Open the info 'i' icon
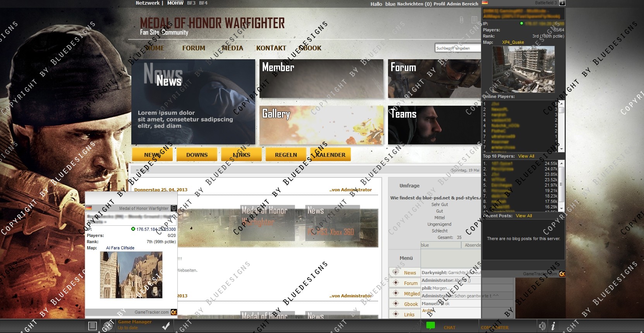 tap(553, 326)
